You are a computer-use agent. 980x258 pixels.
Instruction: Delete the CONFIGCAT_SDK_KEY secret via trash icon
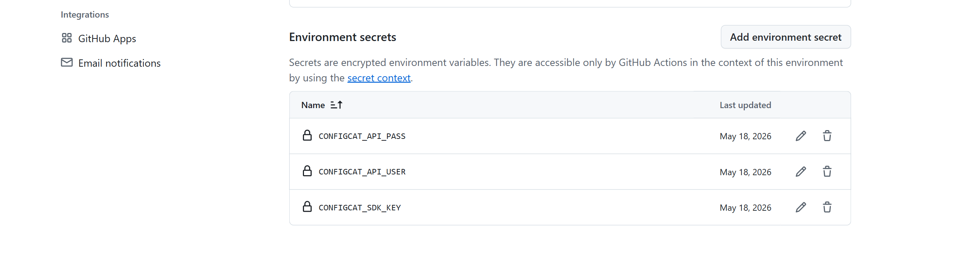pos(827,207)
